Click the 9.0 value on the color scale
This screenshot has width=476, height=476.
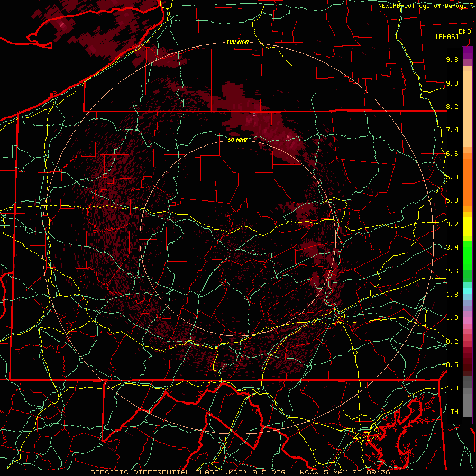pos(452,83)
